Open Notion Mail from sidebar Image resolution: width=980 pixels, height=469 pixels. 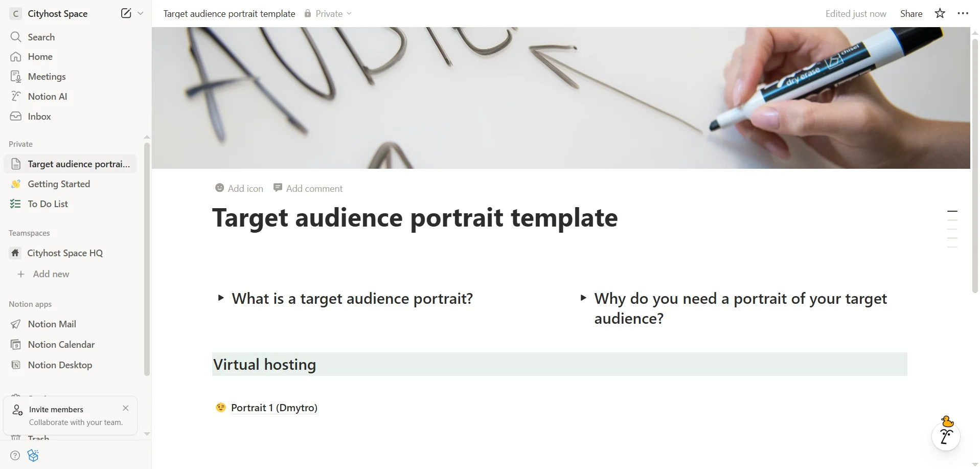52,324
